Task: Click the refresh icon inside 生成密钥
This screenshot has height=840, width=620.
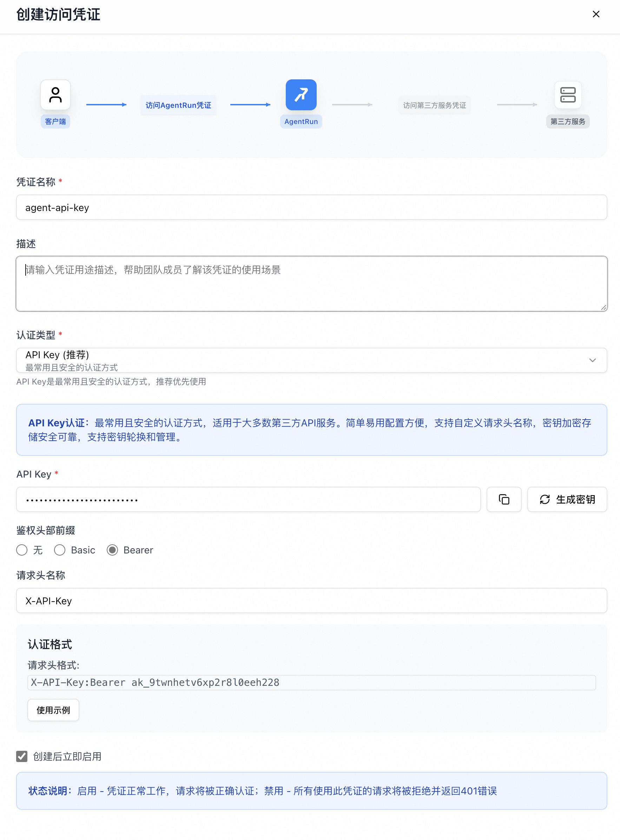Action: (x=545, y=499)
